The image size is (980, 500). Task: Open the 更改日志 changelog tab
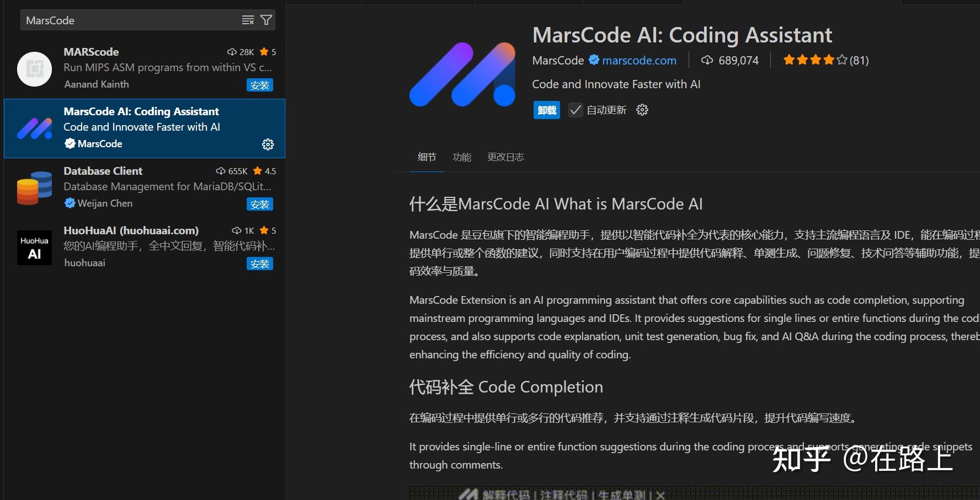click(x=505, y=157)
